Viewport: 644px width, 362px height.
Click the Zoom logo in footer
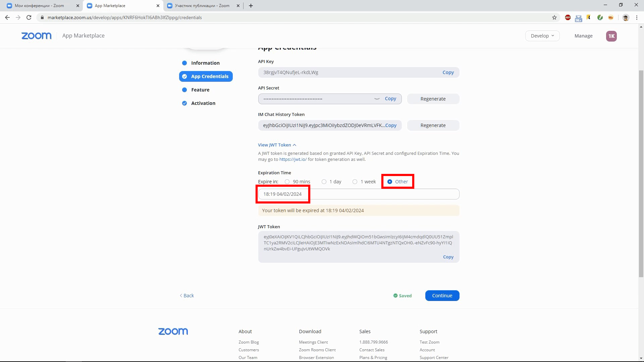173,331
